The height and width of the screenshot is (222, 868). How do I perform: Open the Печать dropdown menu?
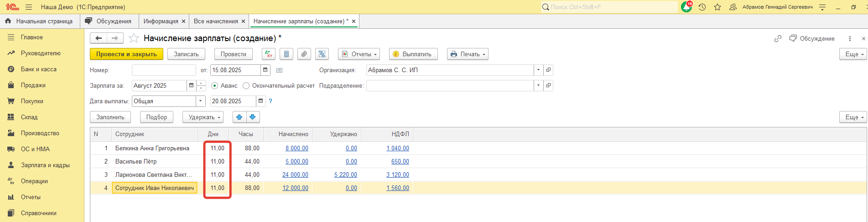(468, 54)
